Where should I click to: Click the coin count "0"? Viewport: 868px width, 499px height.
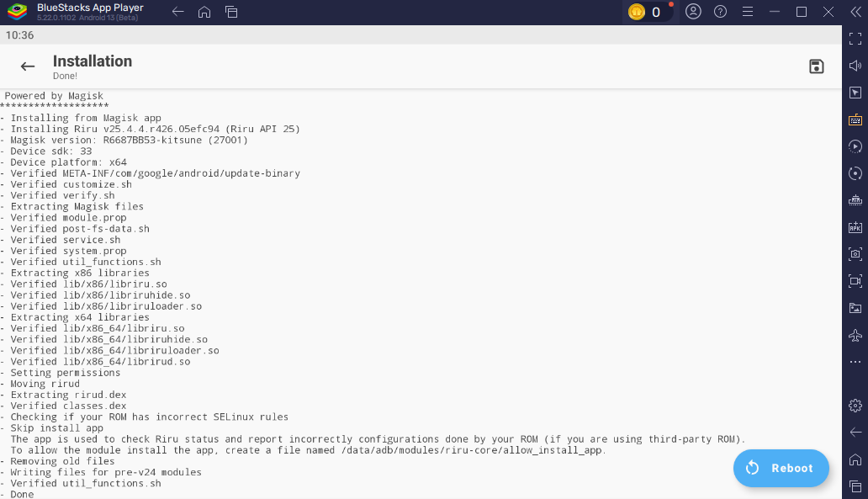pos(656,12)
